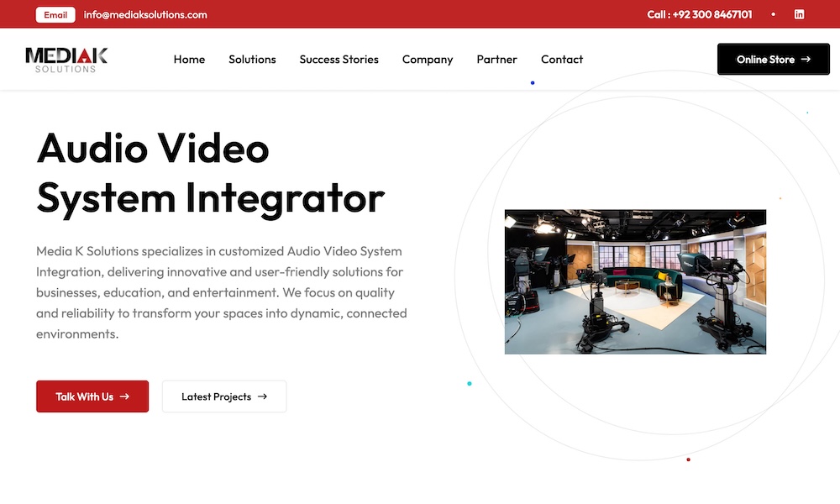
Task: Go to the Contact page
Action: [x=561, y=59]
